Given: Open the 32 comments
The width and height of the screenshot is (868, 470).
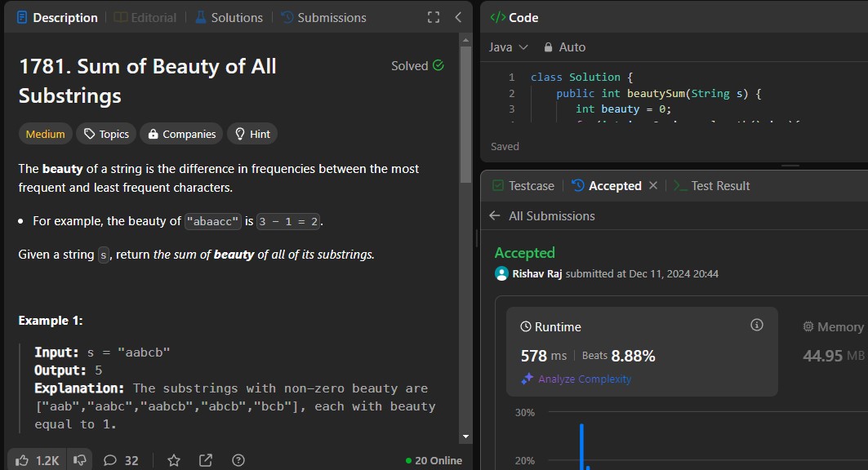Looking at the screenshot, I should [121, 460].
